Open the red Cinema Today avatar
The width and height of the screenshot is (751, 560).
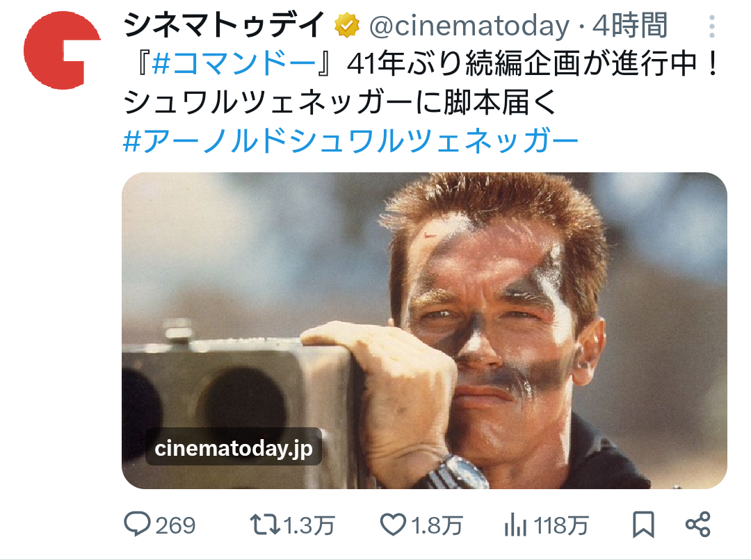click(62, 50)
